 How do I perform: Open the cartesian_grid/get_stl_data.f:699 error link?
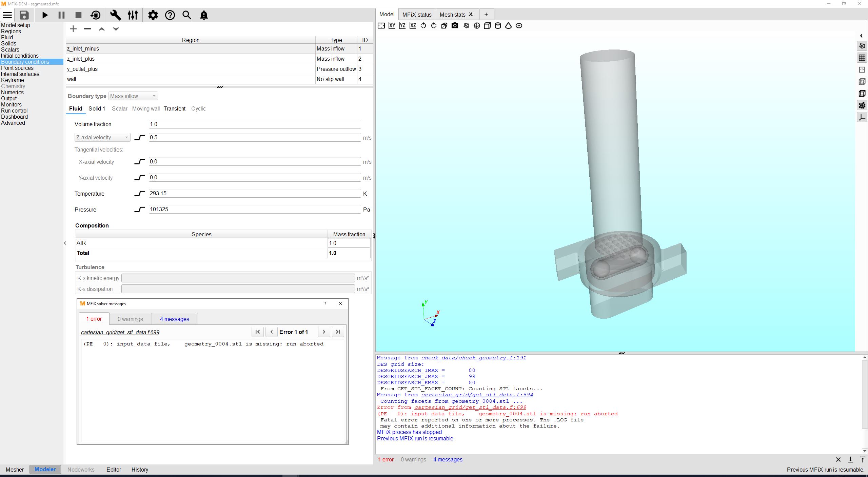[x=120, y=332]
